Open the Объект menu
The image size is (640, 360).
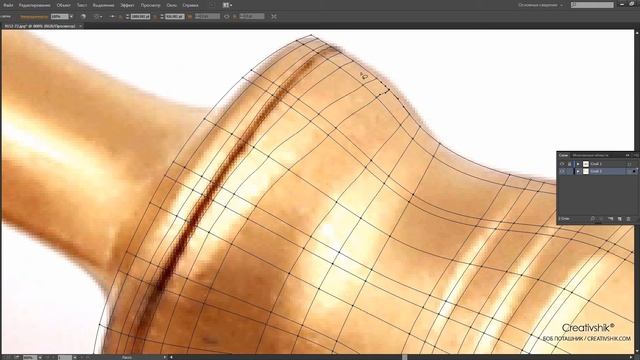(x=64, y=5)
